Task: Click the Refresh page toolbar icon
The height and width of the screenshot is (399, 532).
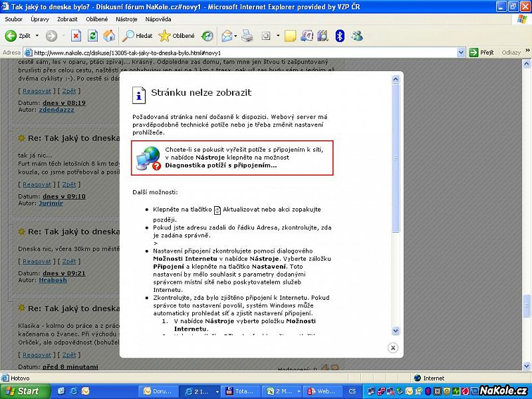Action: coord(92,36)
